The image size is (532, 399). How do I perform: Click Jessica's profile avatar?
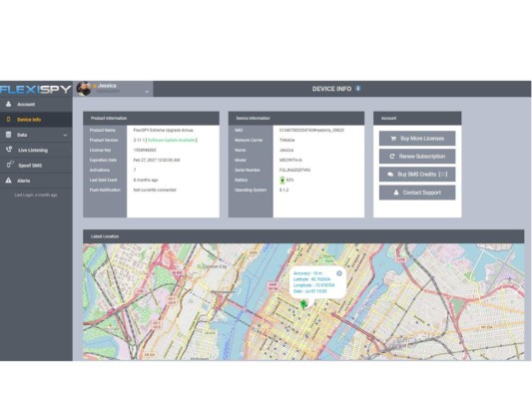coord(84,89)
